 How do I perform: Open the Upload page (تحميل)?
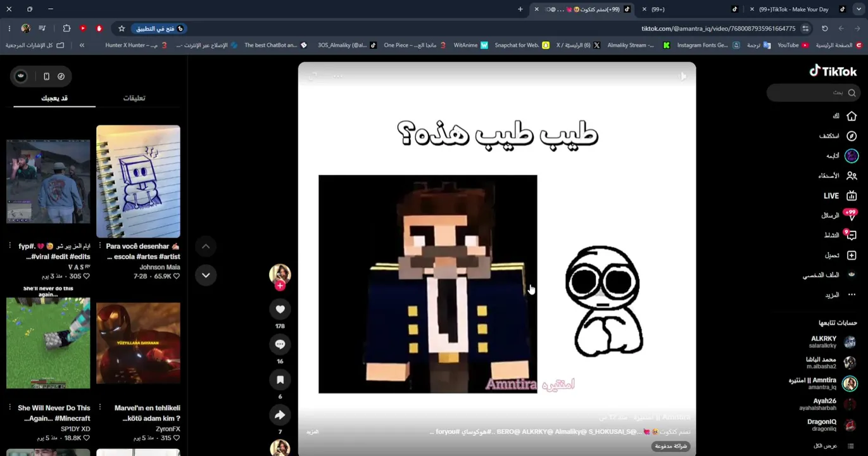point(841,255)
